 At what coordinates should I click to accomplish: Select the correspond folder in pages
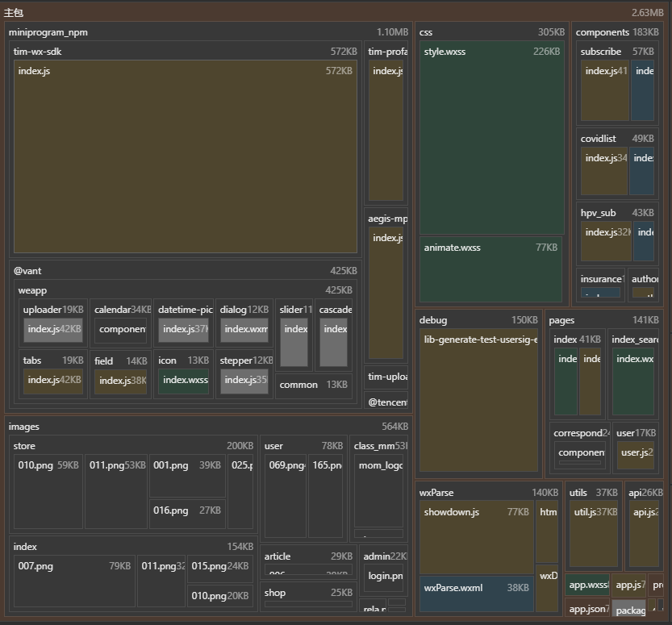(580, 448)
